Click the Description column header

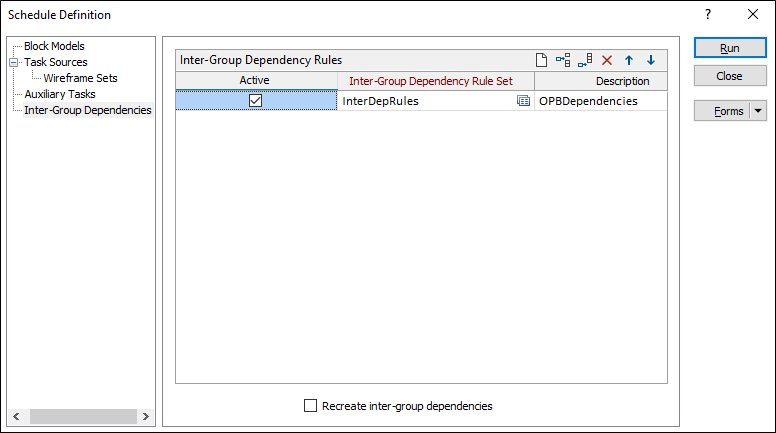click(x=601, y=81)
